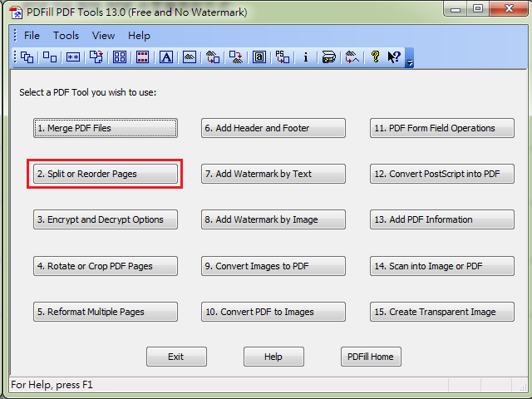Click the text watermark 'A' icon

[166, 57]
